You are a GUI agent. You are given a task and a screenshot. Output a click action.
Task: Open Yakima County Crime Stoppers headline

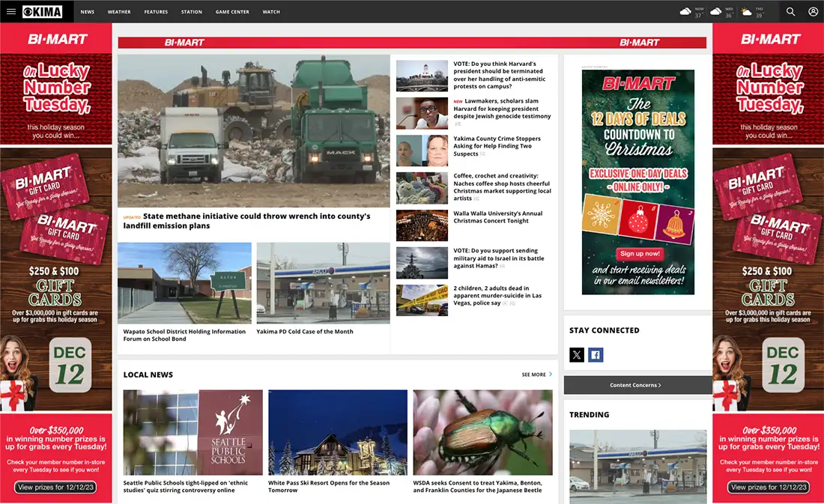[497, 146]
